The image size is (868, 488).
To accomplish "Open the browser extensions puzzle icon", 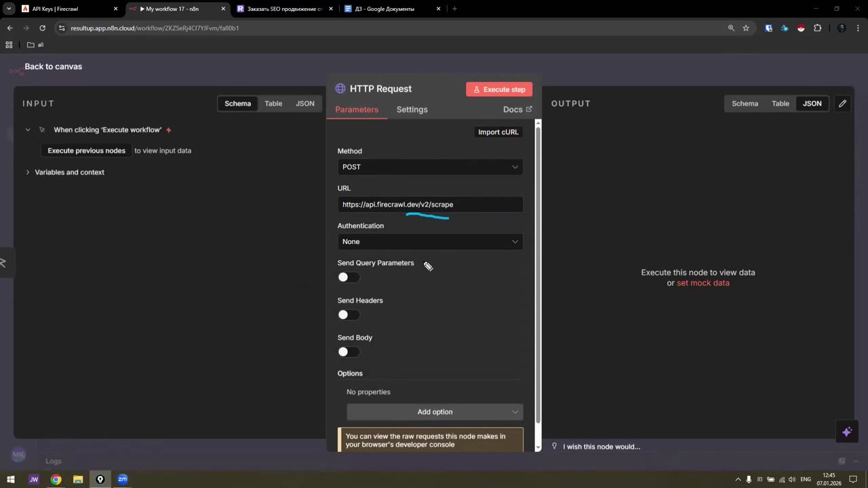I will point(817,28).
